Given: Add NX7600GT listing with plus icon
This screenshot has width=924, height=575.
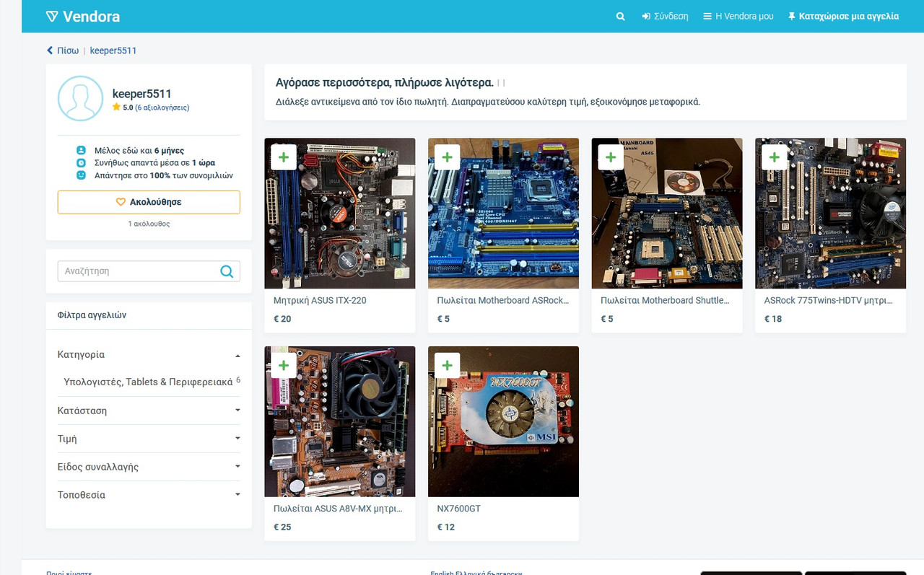Looking at the screenshot, I should tap(448, 366).
